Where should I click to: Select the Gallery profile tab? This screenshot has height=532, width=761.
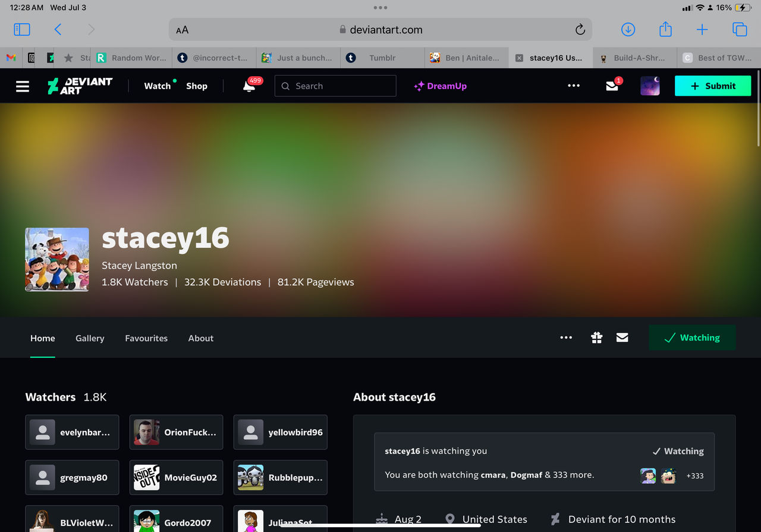(x=90, y=338)
